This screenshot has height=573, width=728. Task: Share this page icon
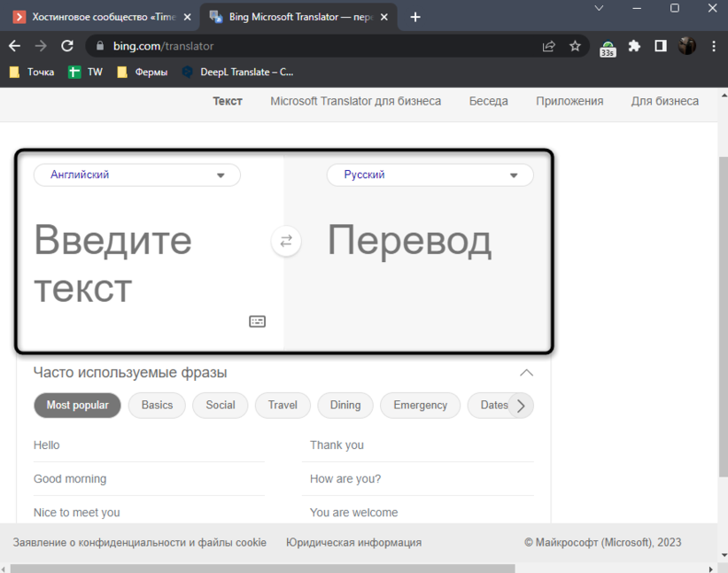point(549,46)
